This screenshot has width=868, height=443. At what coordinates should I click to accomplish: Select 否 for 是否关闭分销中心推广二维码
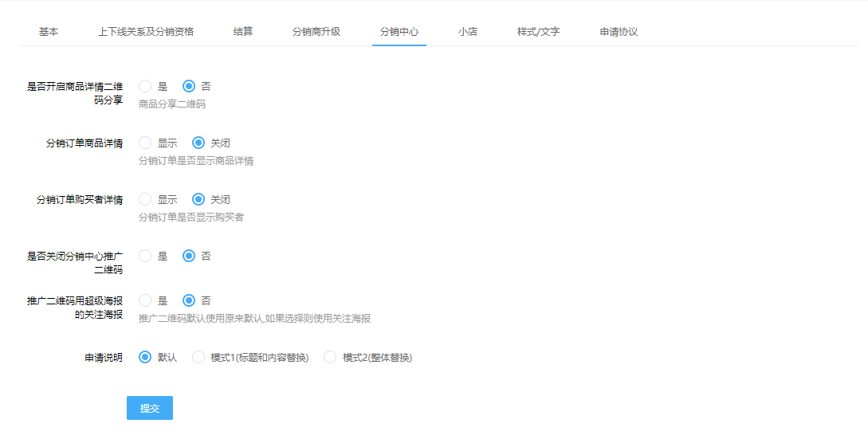[189, 256]
